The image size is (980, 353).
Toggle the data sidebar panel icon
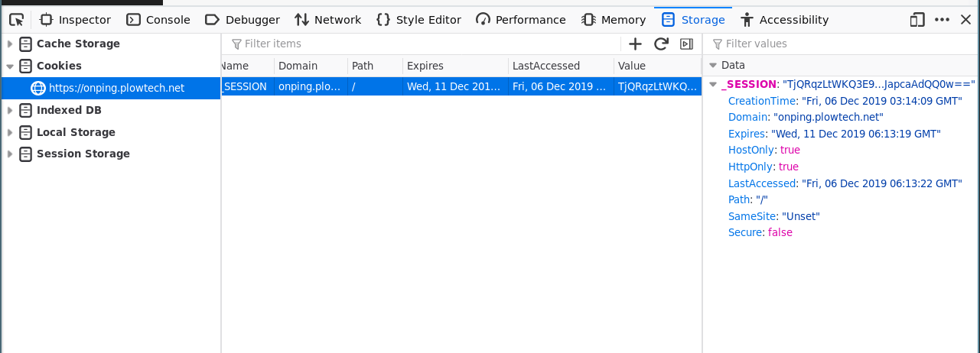click(x=686, y=44)
